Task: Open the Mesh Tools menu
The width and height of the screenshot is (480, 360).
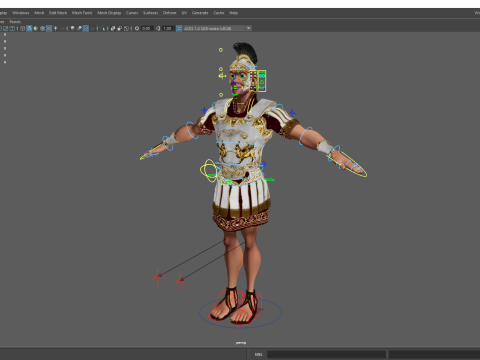Action: 82,13
